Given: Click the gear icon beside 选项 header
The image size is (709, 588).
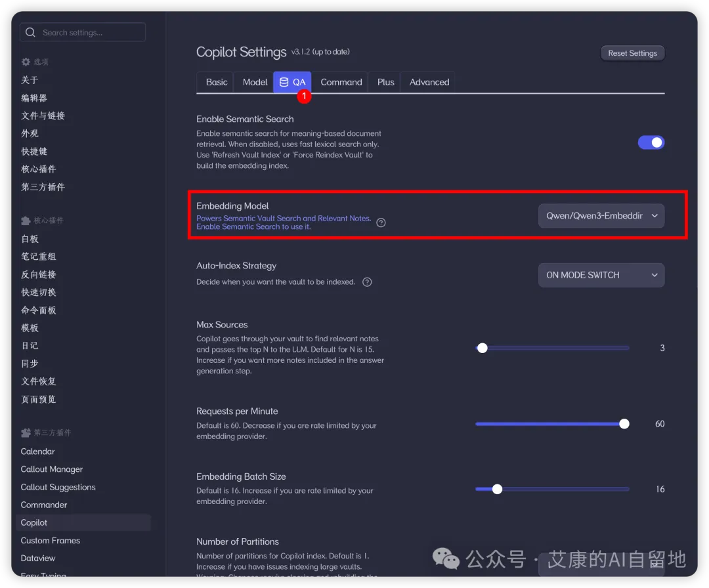Looking at the screenshot, I should point(26,62).
